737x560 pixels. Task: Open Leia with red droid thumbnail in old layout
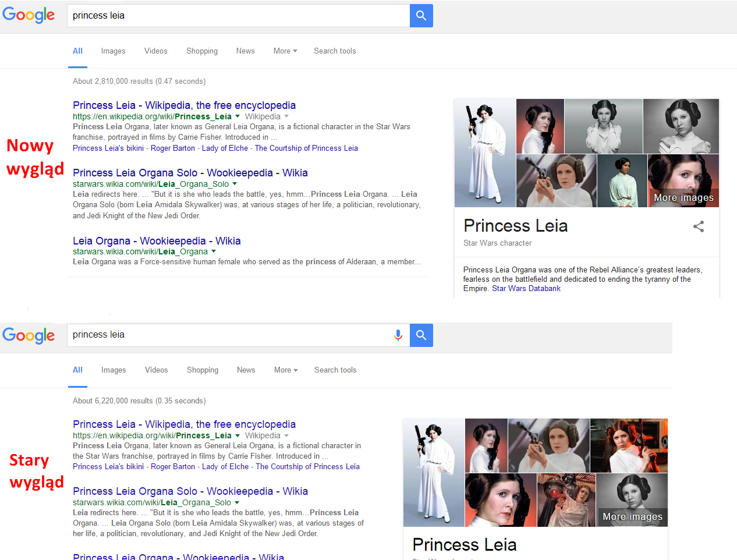point(566,500)
